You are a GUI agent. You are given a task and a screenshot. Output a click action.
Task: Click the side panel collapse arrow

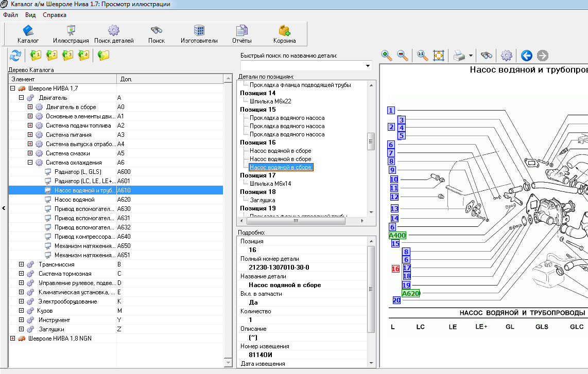pyautogui.click(x=4, y=208)
